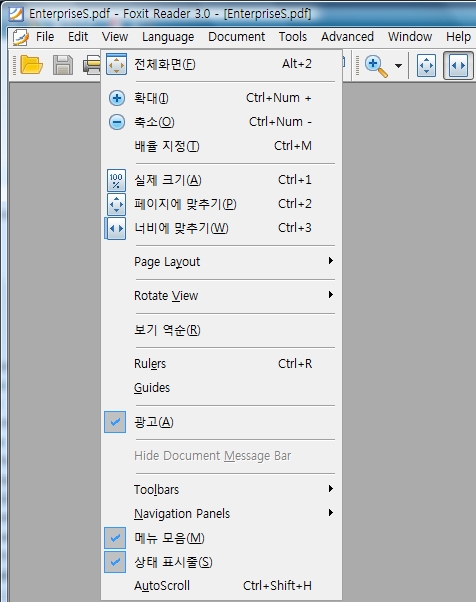Screen dimensions: 476x602
Task: Open the Edit menu
Action: tap(78, 37)
